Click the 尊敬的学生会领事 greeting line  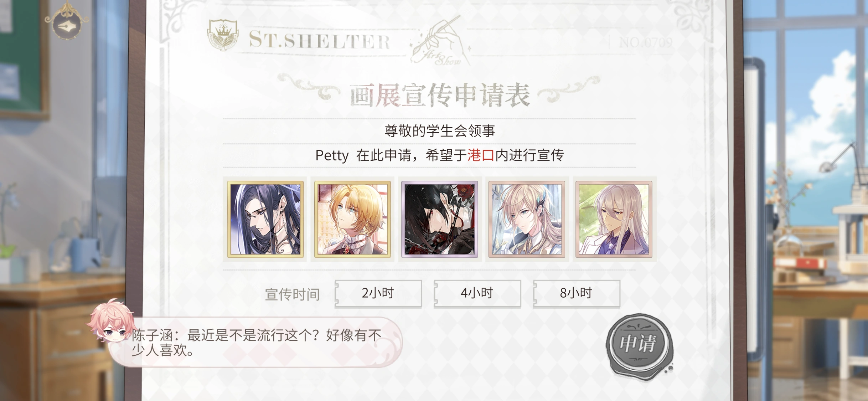(x=440, y=131)
